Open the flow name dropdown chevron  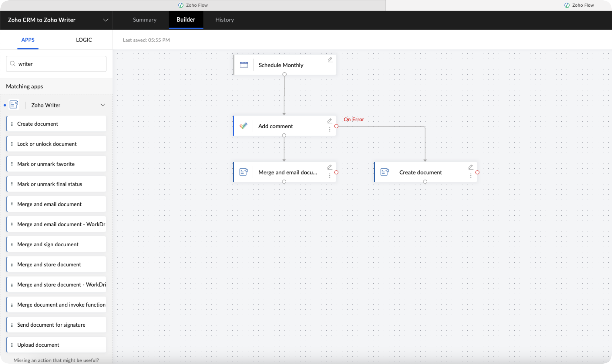click(105, 20)
